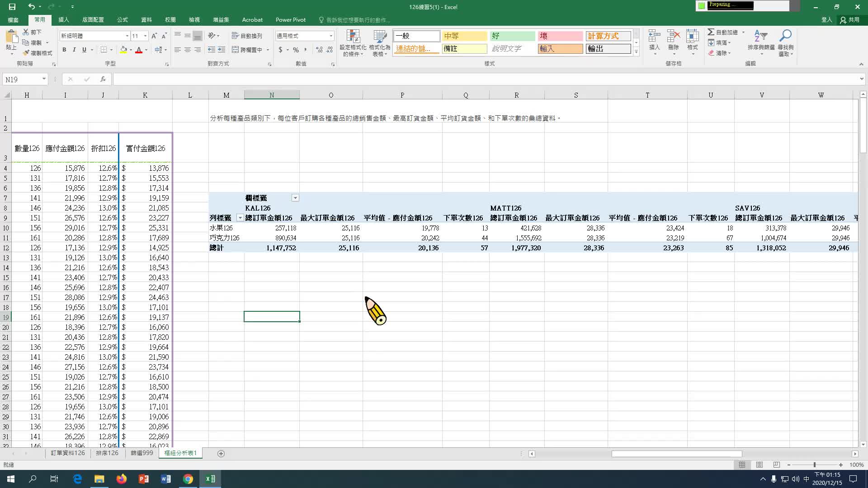Viewport: 868px width, 488px height.
Task: Click the Save icon in the title bar
Action: [x=12, y=7]
